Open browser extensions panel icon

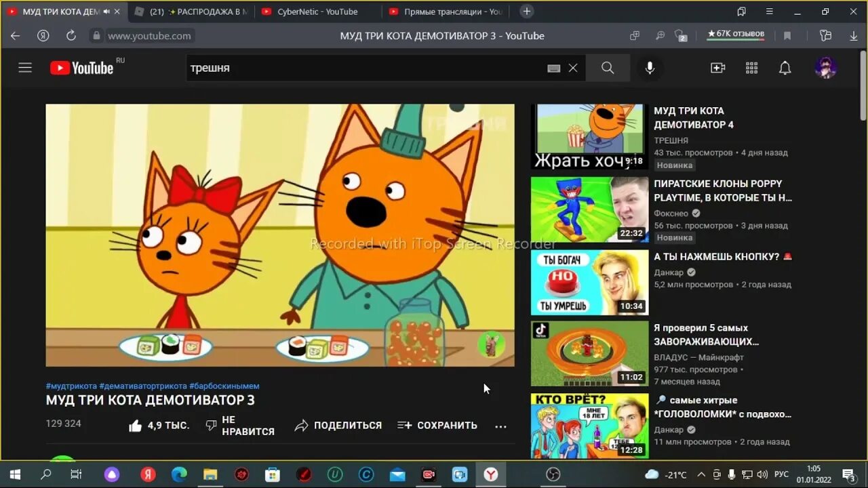[825, 36]
